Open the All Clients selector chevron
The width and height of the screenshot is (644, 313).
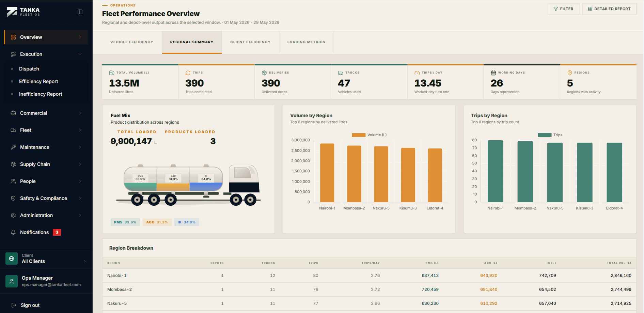pos(85,261)
